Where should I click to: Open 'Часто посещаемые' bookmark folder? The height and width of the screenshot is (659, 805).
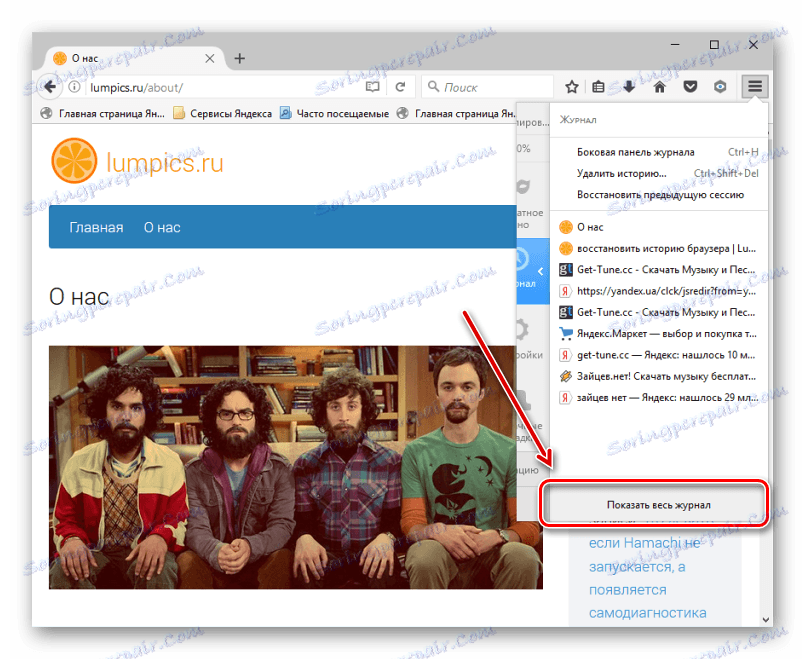334,113
